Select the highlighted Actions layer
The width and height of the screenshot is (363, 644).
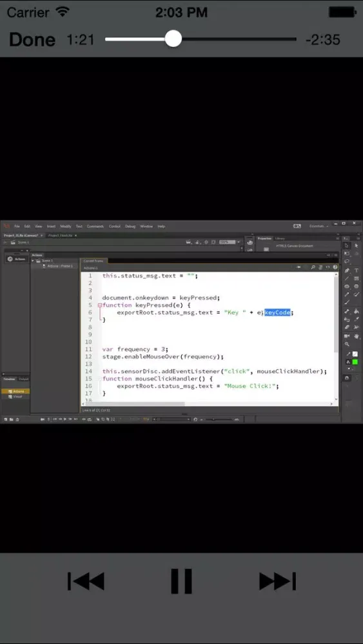(15, 392)
